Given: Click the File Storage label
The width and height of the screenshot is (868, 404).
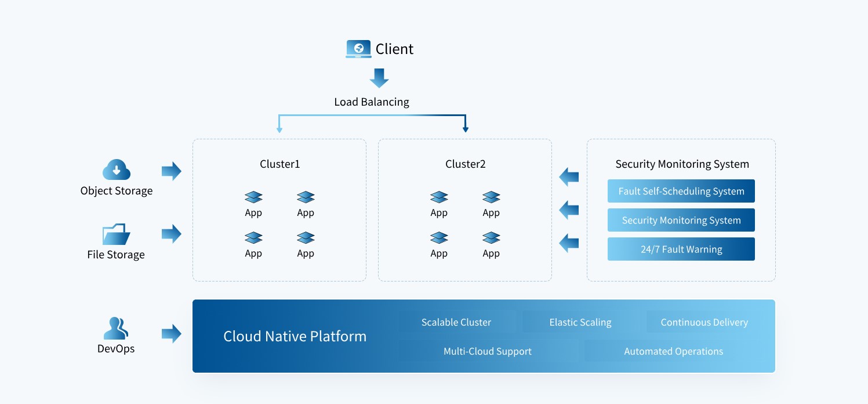Looking at the screenshot, I should [116, 255].
